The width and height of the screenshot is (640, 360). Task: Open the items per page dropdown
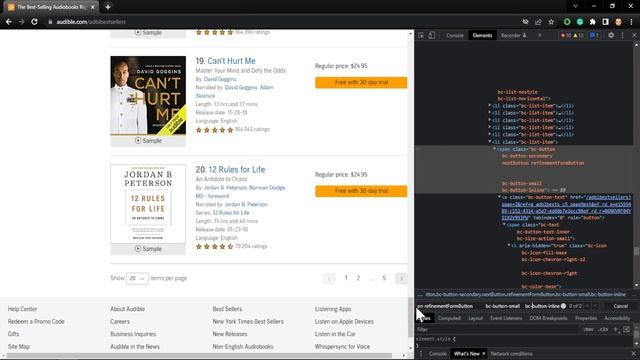pyautogui.click(x=137, y=278)
